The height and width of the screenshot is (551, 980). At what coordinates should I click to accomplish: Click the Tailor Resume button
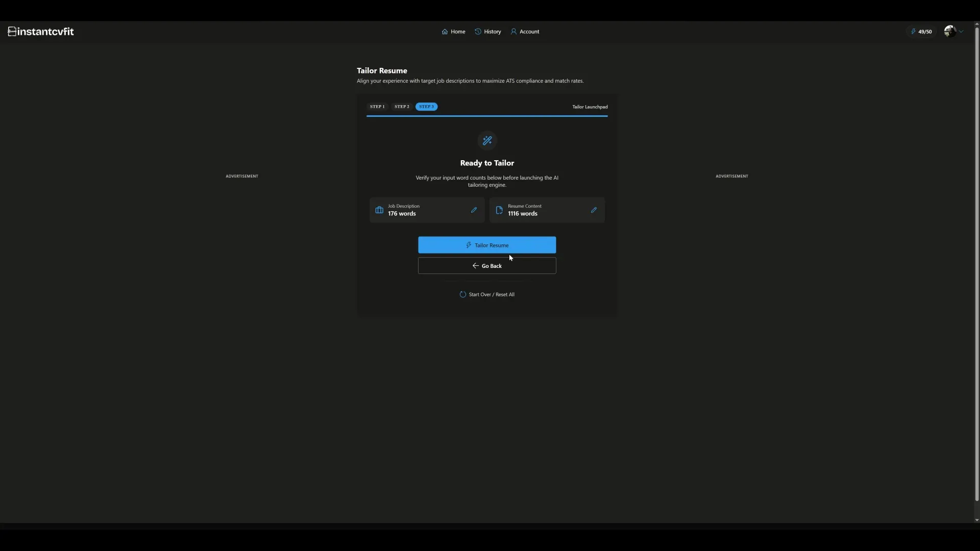click(x=487, y=245)
